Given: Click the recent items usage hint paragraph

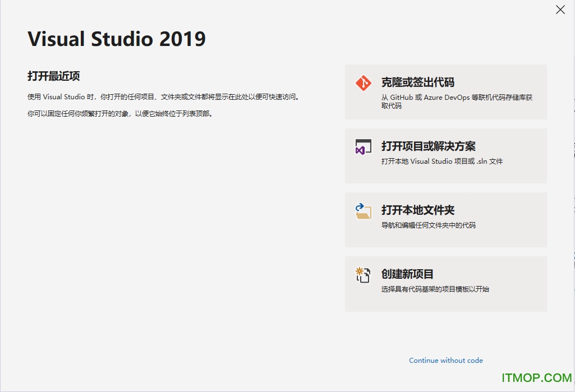Looking at the screenshot, I should pyautogui.click(x=164, y=97).
